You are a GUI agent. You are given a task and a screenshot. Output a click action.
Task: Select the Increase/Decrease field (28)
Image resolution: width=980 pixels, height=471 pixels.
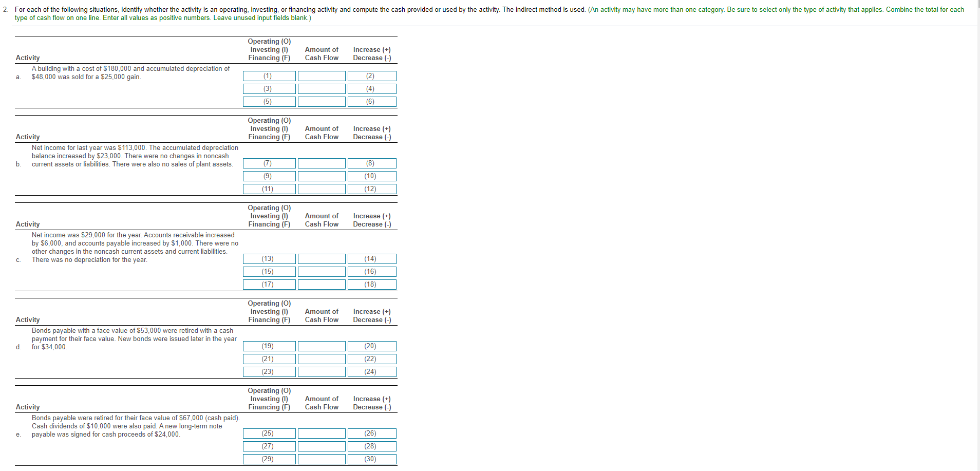371,446
